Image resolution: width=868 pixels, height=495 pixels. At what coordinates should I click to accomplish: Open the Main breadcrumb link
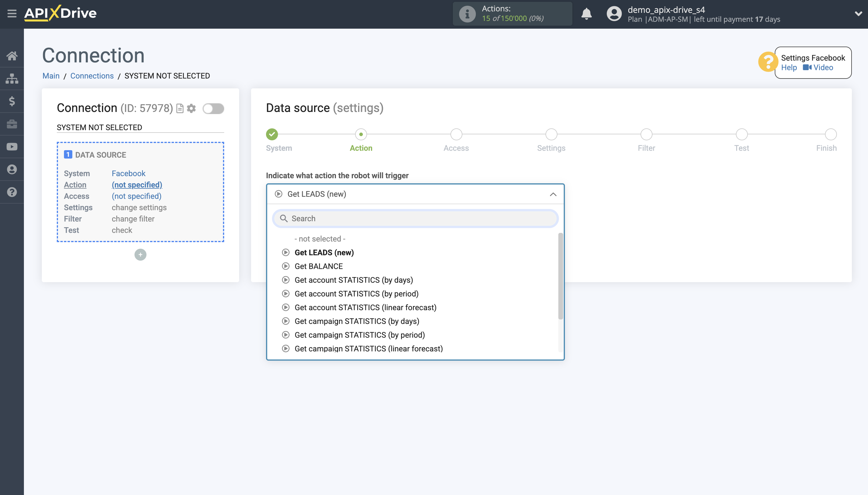coord(51,76)
